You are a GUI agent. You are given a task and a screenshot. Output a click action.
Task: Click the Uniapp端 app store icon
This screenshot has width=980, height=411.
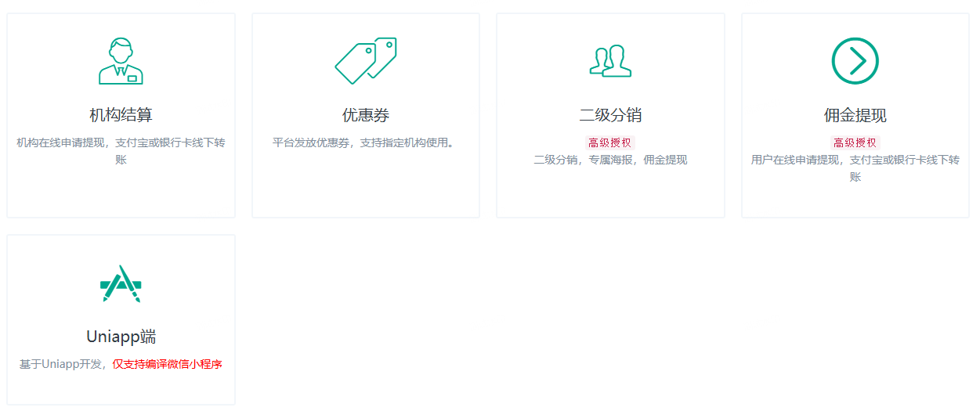[121, 283]
